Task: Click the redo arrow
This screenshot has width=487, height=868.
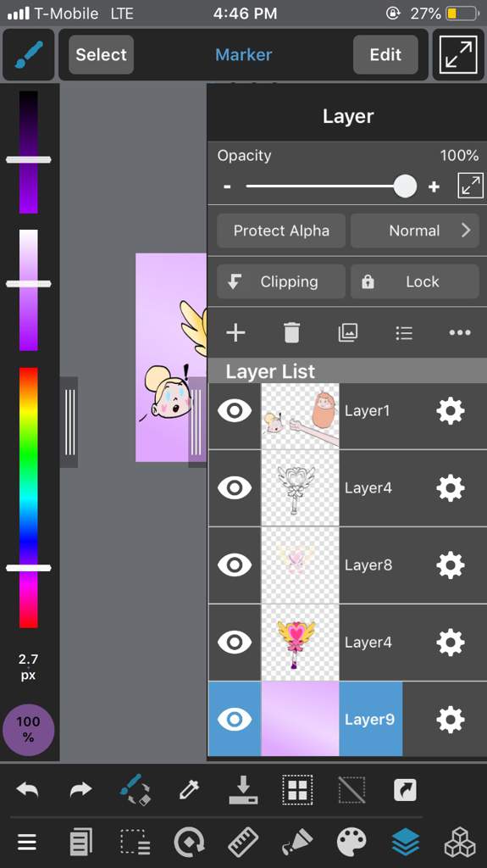Action: pyautogui.click(x=81, y=789)
